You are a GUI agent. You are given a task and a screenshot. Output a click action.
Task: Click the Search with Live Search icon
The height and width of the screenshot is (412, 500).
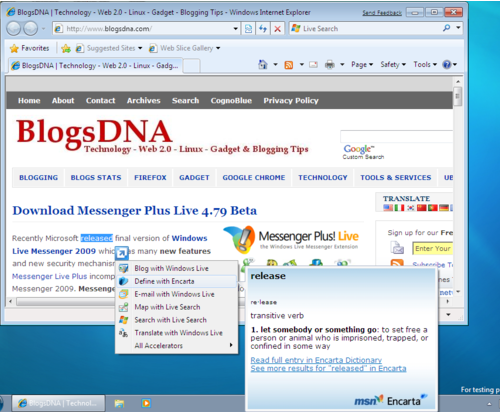coord(124,320)
